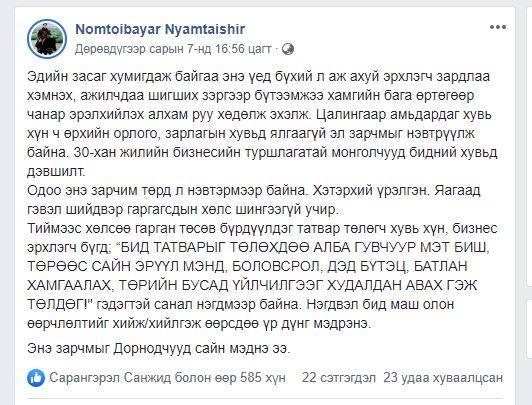Open the 22 сэтгэгдэл comments
The width and height of the screenshot is (532, 405).
click(339, 378)
